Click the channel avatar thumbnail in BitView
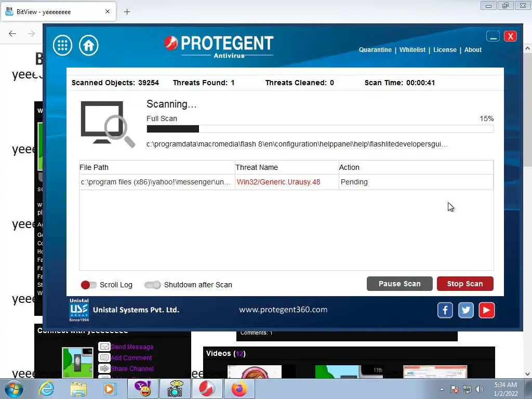 coord(78,362)
